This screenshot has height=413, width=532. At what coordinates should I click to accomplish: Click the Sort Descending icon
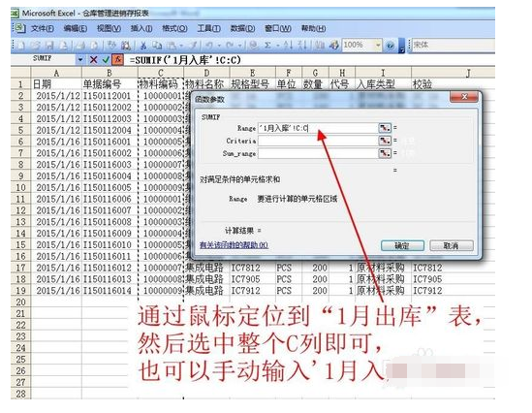click(x=302, y=46)
